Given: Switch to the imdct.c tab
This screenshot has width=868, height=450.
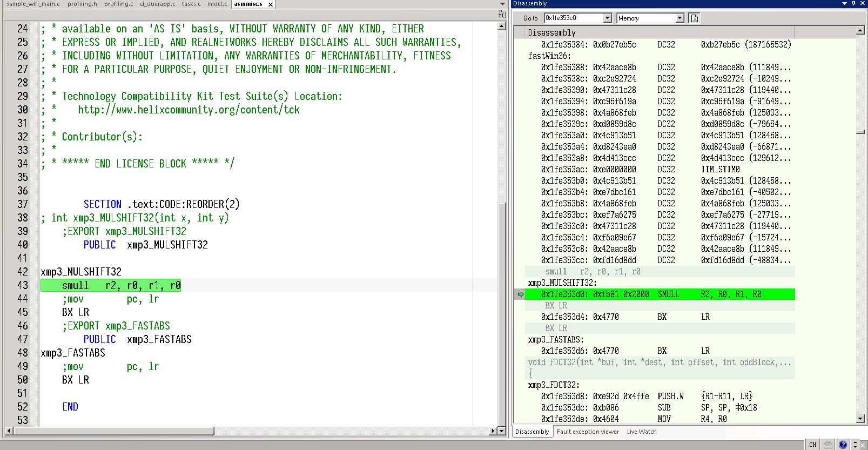Looking at the screenshot, I should (x=217, y=4).
